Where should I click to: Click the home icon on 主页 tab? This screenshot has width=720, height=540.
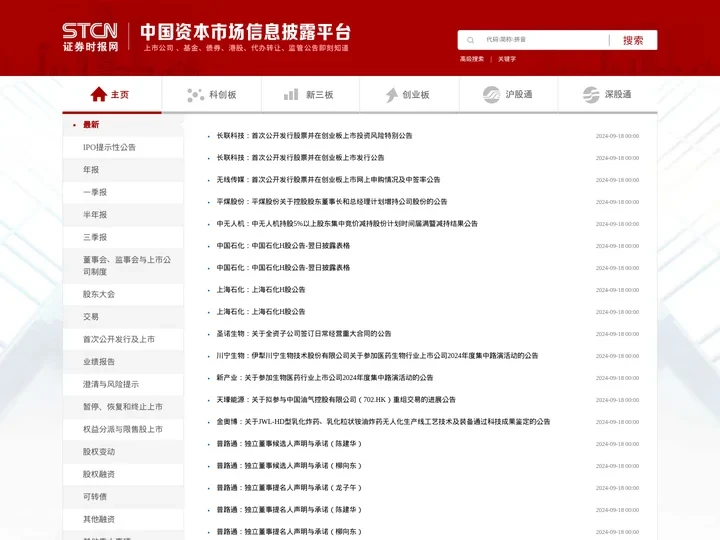point(98,95)
